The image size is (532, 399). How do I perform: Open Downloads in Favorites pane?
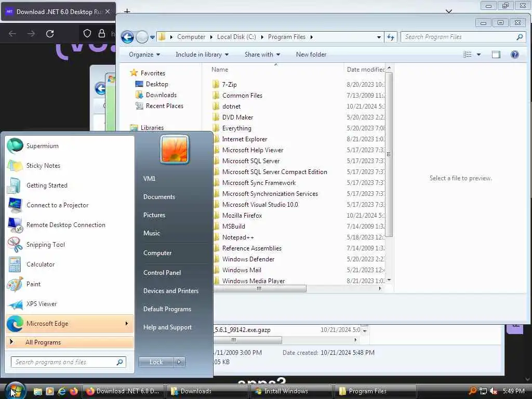(161, 95)
